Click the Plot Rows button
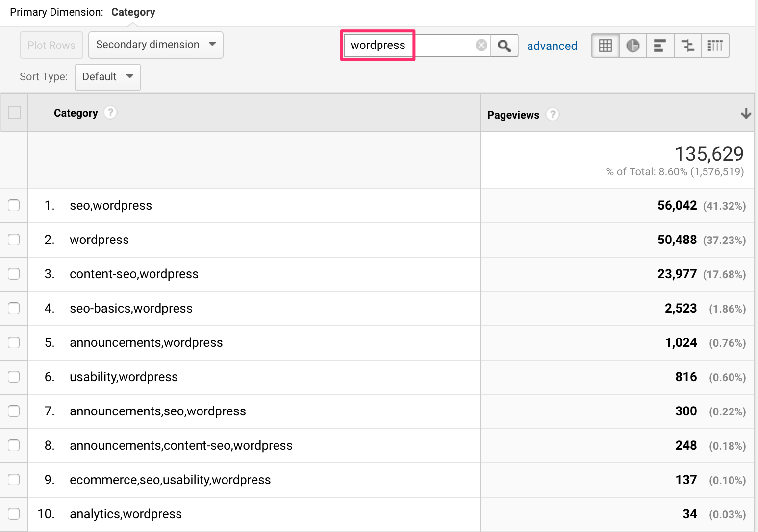758x532 pixels. pos(51,45)
